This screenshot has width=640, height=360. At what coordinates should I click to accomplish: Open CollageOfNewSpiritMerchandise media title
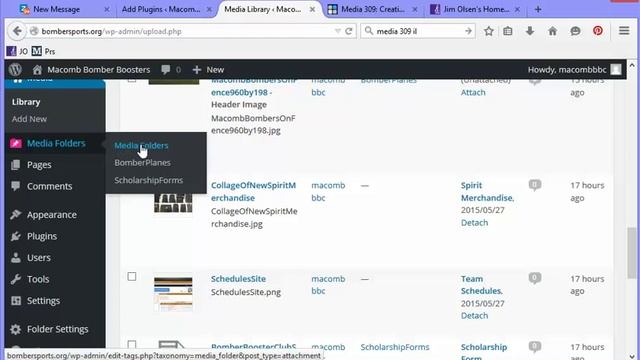[253, 191]
